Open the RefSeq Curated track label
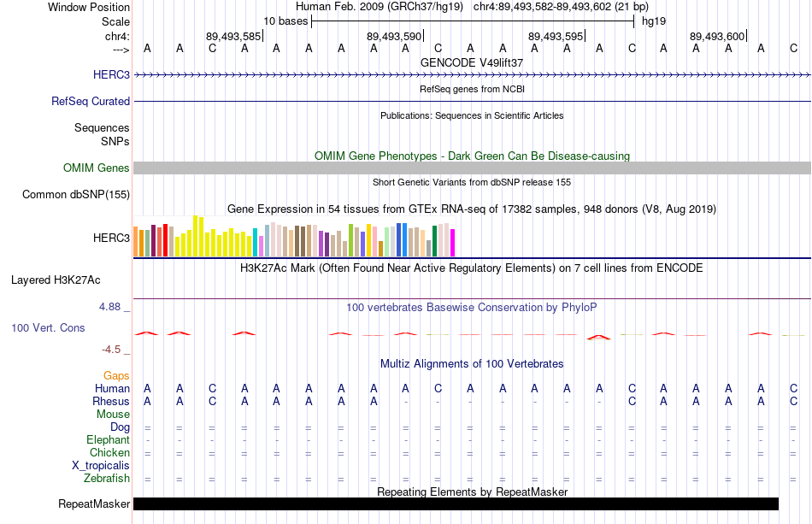Viewport: 812px width, 524px height. pyautogui.click(x=91, y=101)
